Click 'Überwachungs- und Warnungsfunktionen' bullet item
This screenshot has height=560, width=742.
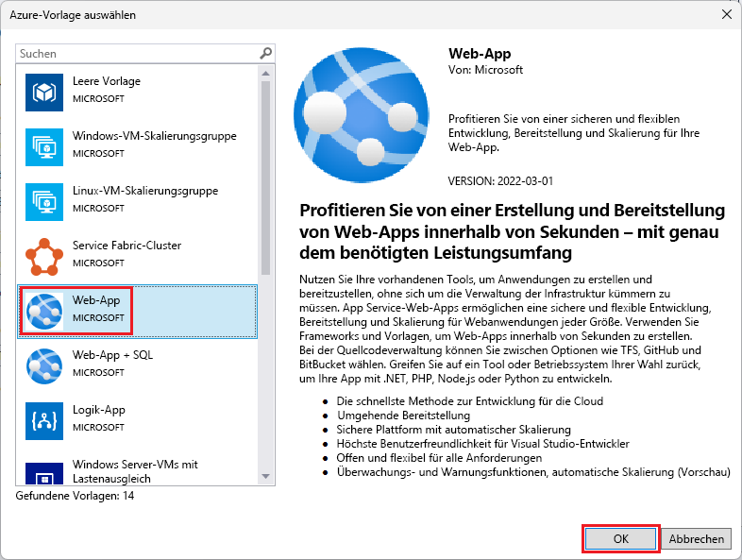pyautogui.click(x=533, y=472)
